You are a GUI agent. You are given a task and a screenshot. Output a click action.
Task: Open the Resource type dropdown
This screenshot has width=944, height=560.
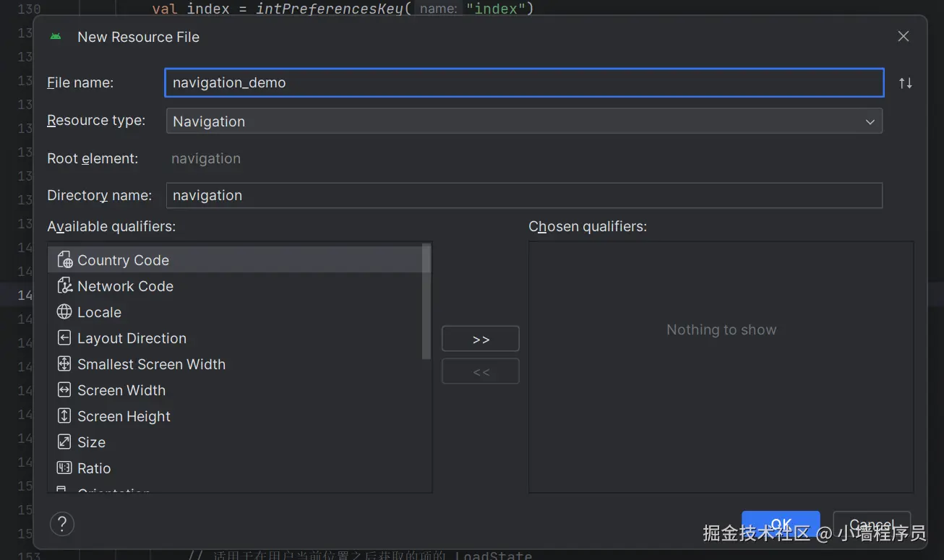pos(524,121)
